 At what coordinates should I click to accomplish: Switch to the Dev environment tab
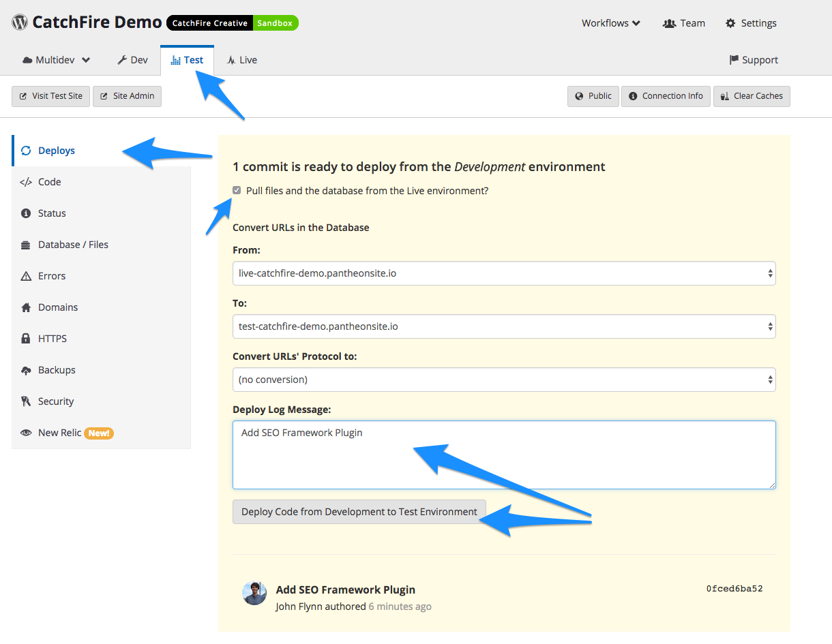tap(133, 60)
